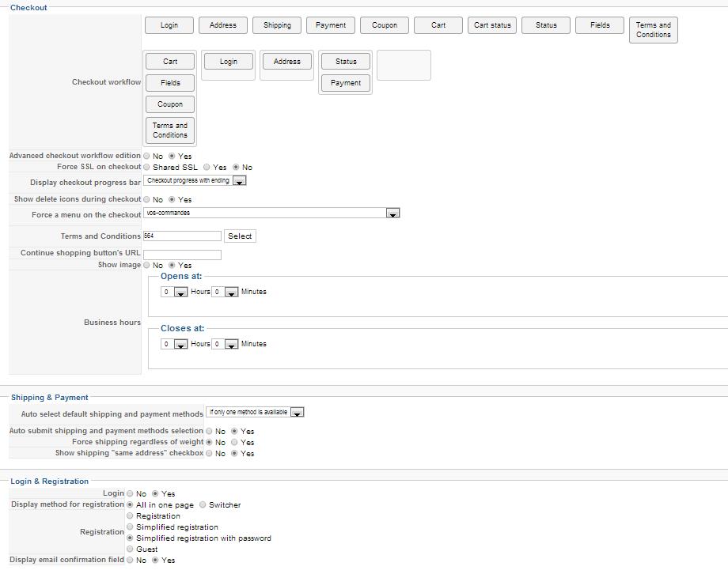Open the Opens at Hours dropdown
Image resolution: width=728 pixels, height=574 pixels.
click(174, 292)
